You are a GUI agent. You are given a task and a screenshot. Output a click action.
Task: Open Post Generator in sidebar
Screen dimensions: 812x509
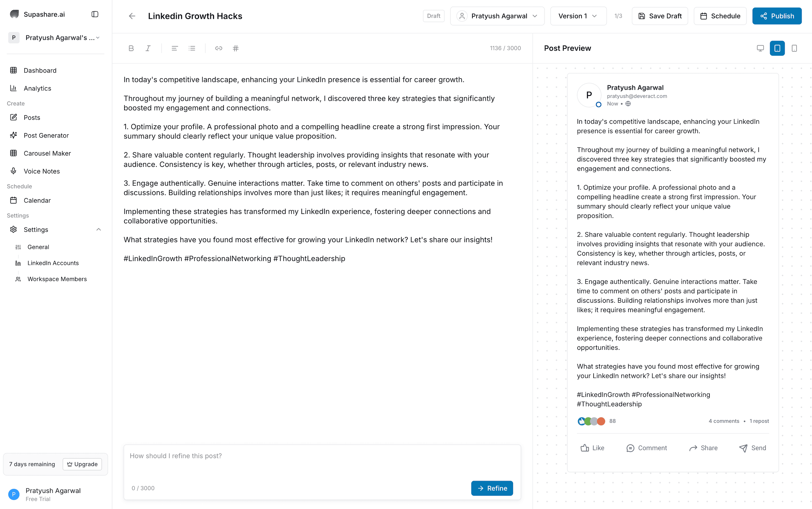[46, 135]
